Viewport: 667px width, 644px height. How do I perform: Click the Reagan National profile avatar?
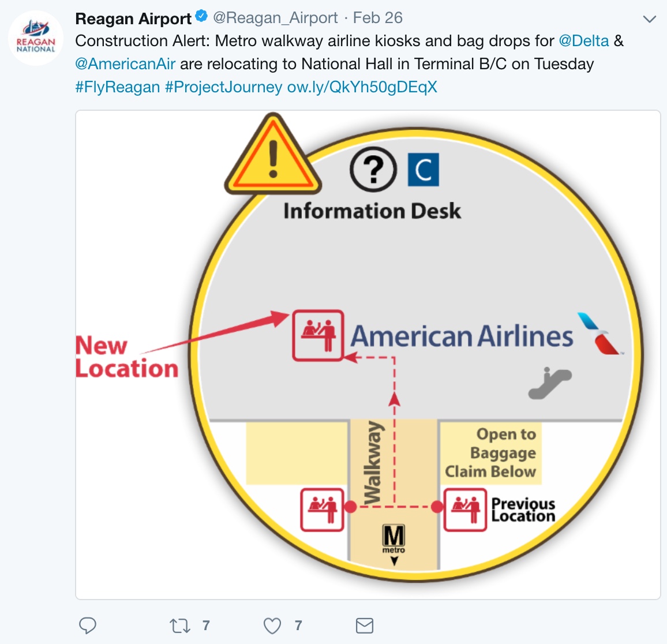click(x=36, y=38)
